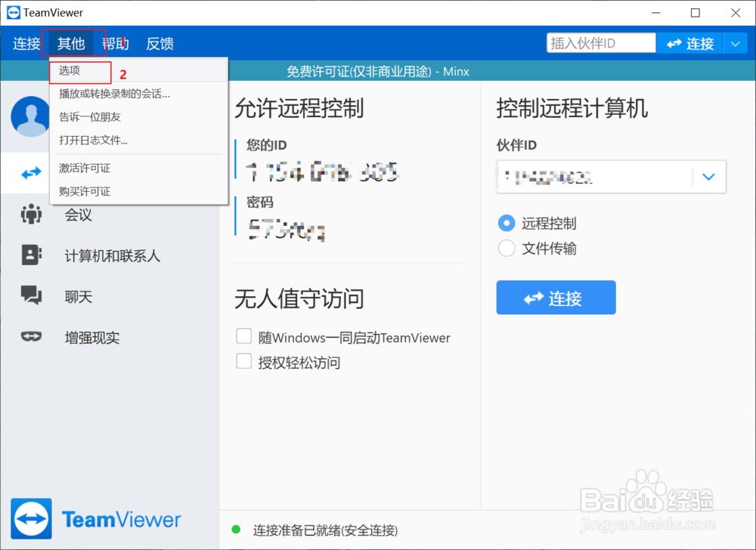Enable 授权轻松访问 checkbox
This screenshot has height=550, width=756.
(244, 360)
